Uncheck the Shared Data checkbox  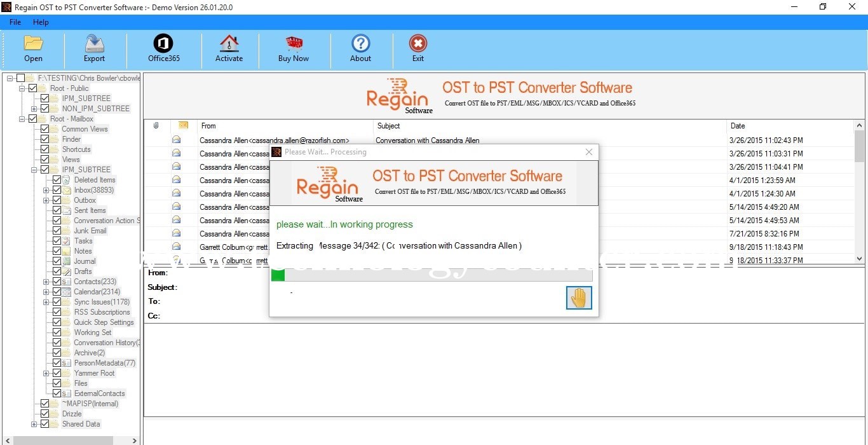tap(44, 424)
